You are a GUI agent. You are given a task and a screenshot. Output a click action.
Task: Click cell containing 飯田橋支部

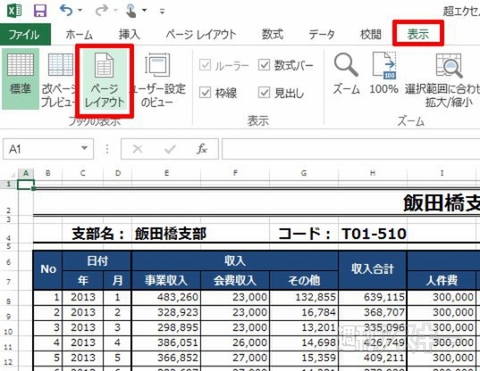[170, 234]
